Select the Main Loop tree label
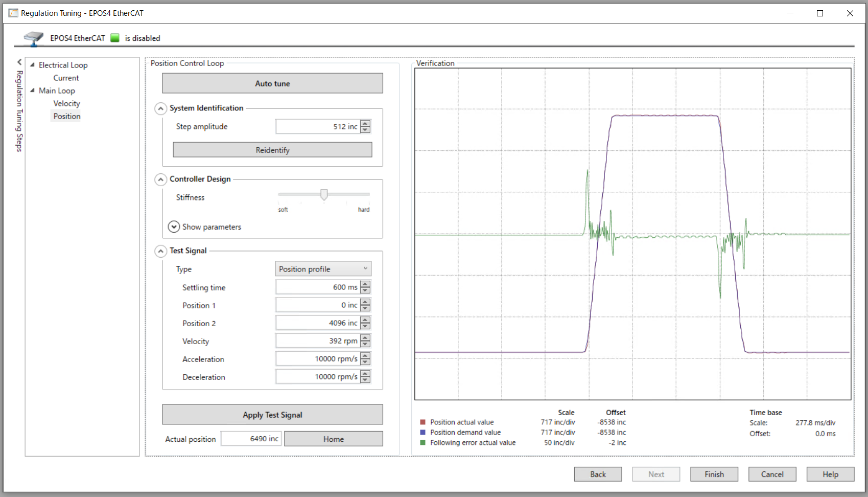868x497 pixels. pos(57,91)
